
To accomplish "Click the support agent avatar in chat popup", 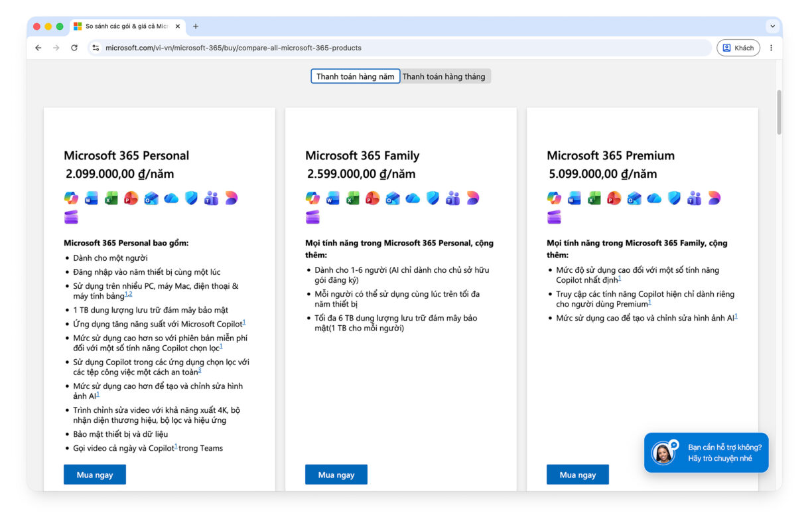I will point(663,453).
